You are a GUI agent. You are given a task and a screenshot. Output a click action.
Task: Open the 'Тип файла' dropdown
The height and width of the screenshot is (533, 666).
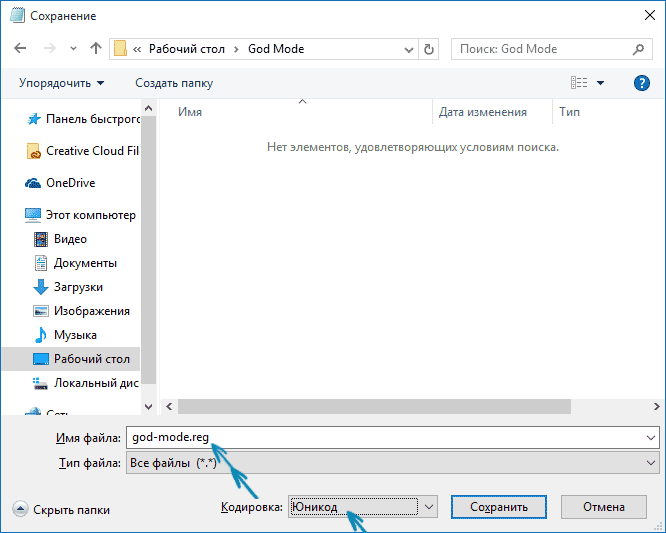392,463
